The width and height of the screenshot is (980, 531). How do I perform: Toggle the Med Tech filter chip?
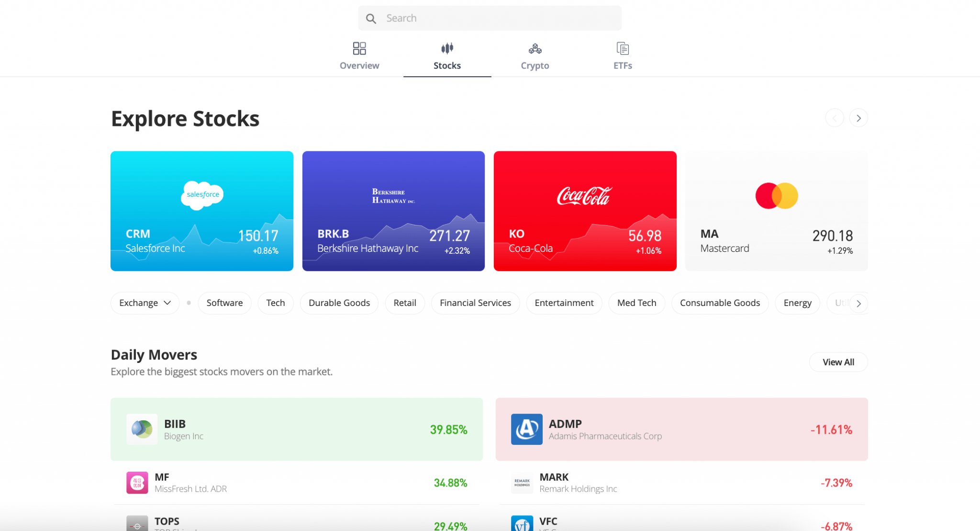coord(636,303)
